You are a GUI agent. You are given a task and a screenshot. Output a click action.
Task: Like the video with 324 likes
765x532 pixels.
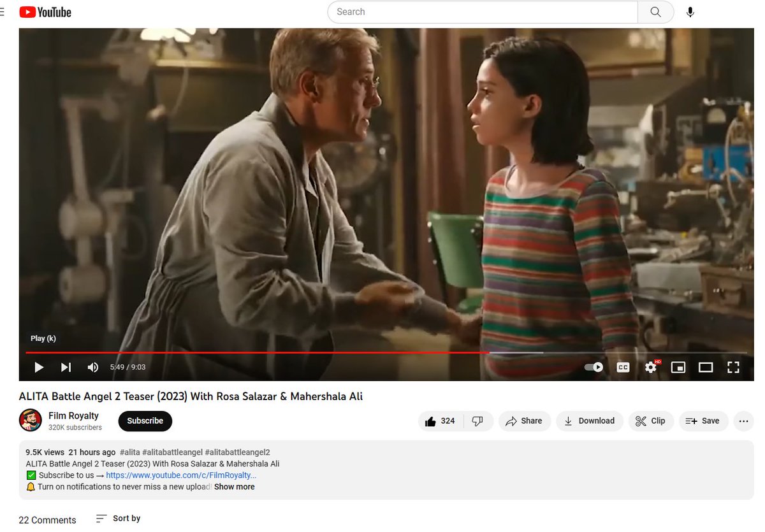pos(440,421)
